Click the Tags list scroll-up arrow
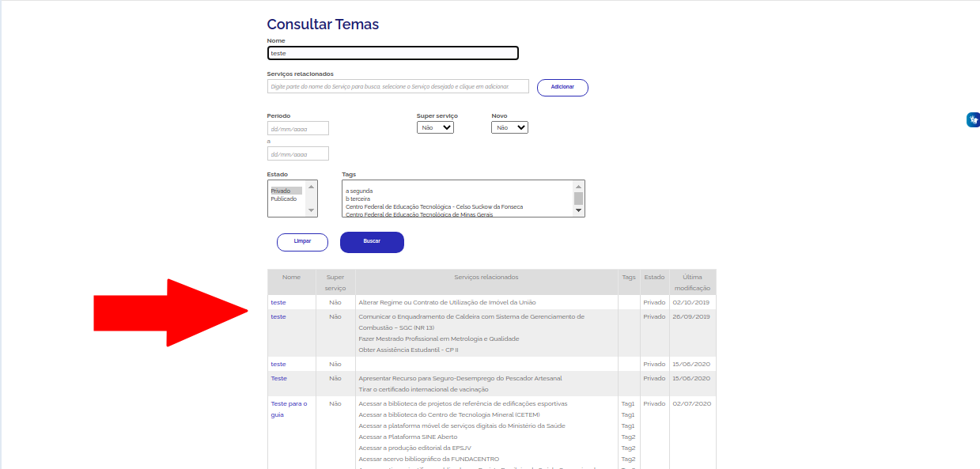Image resolution: width=980 pixels, height=469 pixels. [x=578, y=186]
